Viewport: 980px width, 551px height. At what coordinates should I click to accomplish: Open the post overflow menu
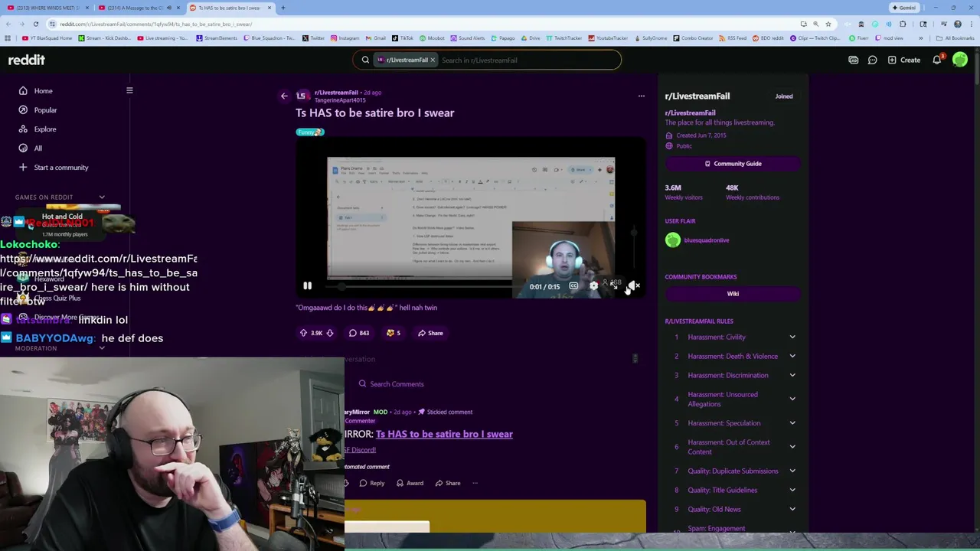click(x=642, y=96)
